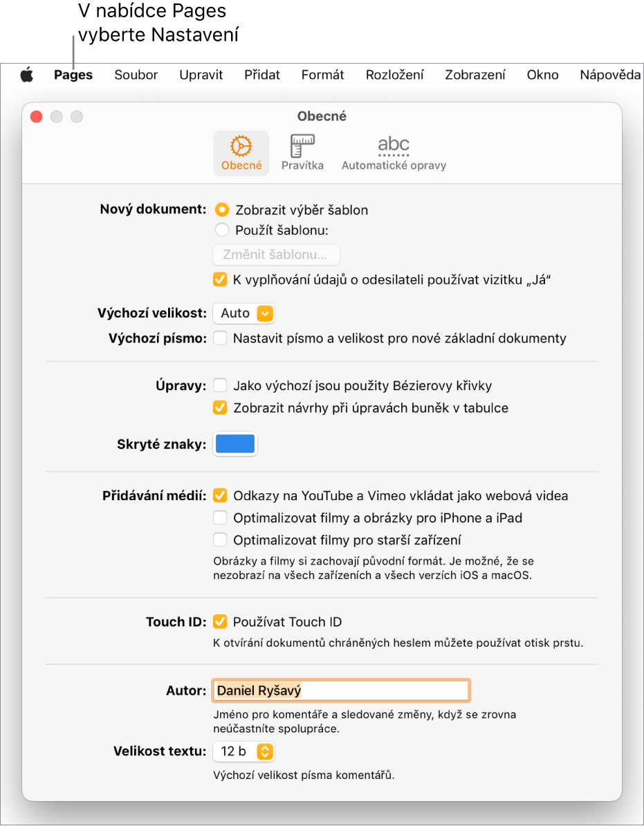Viewport: 644px width, 826px height.
Task: Uncheck Používat Touch ID checkbox
Action: click(x=220, y=622)
